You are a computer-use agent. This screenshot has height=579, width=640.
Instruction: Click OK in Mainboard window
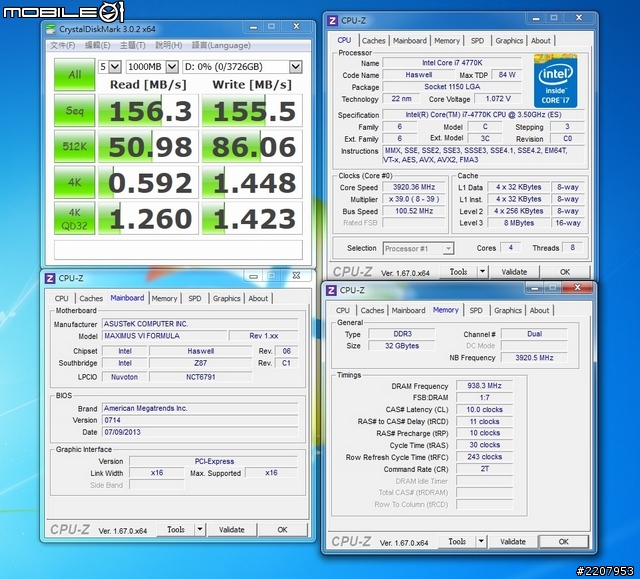tap(282, 530)
